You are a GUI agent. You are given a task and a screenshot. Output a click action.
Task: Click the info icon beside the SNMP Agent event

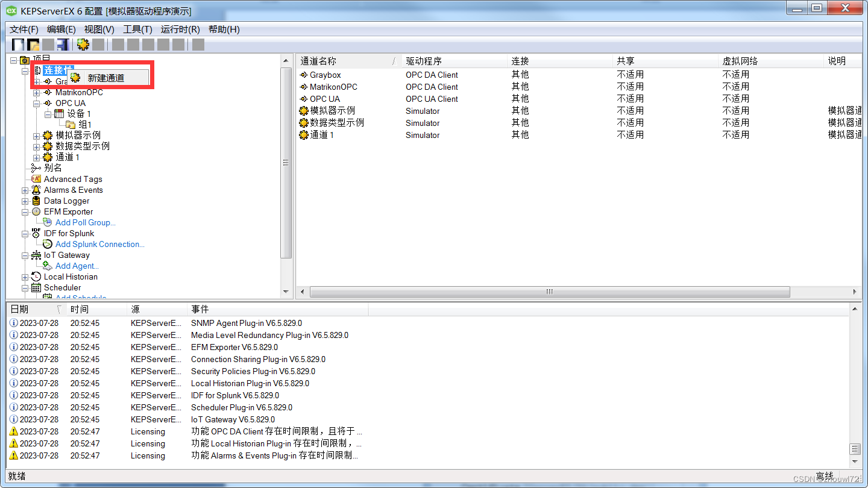point(13,323)
